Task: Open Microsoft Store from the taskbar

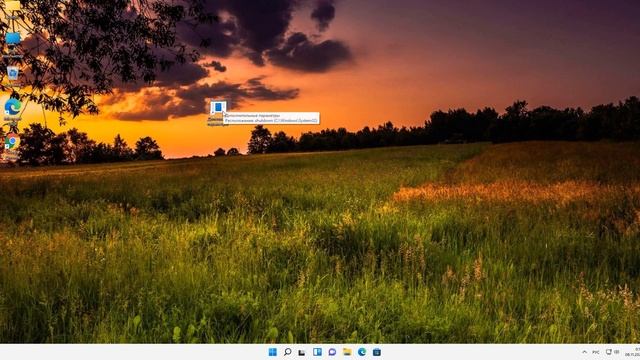Action: (x=377, y=352)
